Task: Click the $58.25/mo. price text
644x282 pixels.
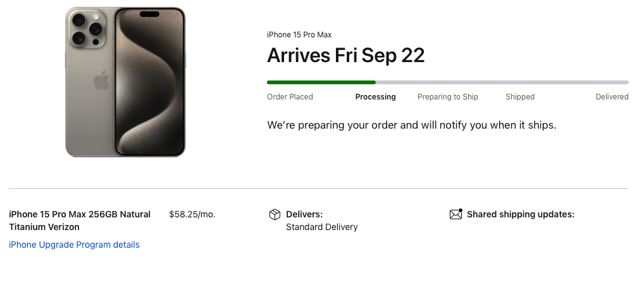Action: click(192, 214)
